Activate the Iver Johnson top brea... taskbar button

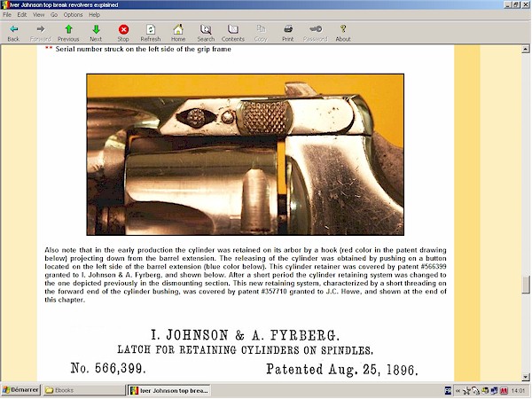[169, 390]
